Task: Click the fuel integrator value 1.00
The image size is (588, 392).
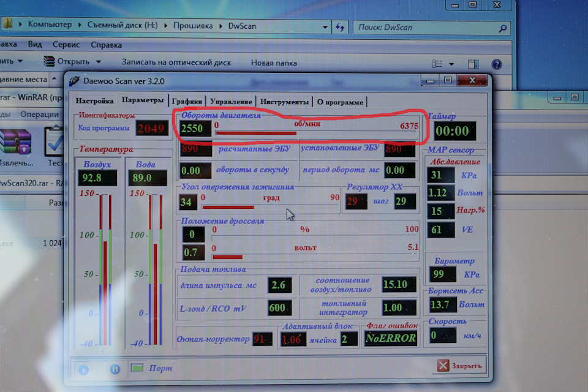Action: 399,308
